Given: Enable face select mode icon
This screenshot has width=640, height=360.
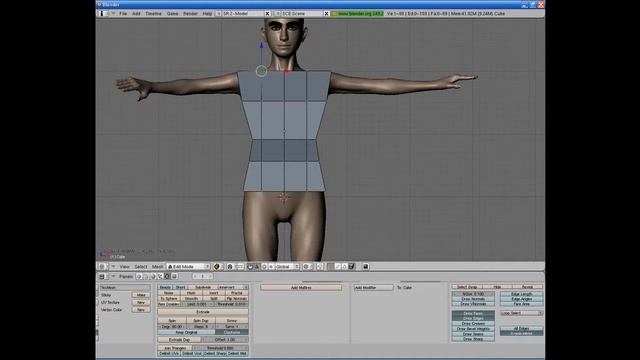Looking at the screenshot, I should pyautogui.click(x=344, y=267).
